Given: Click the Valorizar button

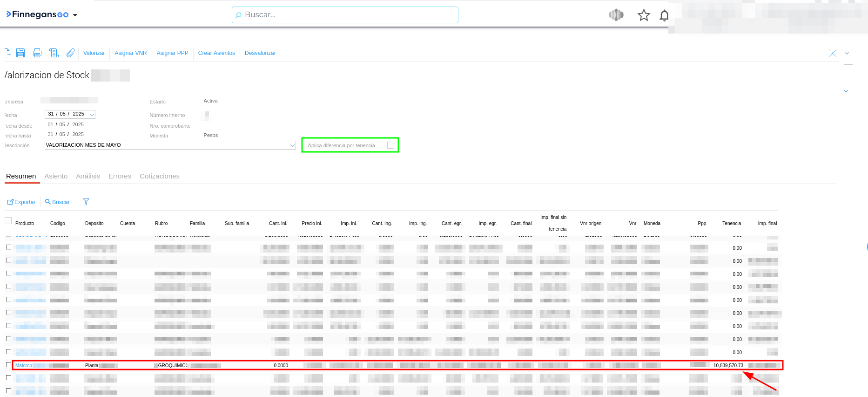Looking at the screenshot, I should pos(94,53).
